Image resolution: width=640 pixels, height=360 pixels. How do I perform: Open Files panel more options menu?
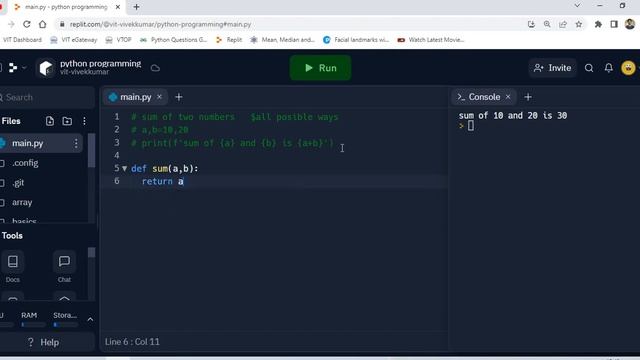(84, 121)
